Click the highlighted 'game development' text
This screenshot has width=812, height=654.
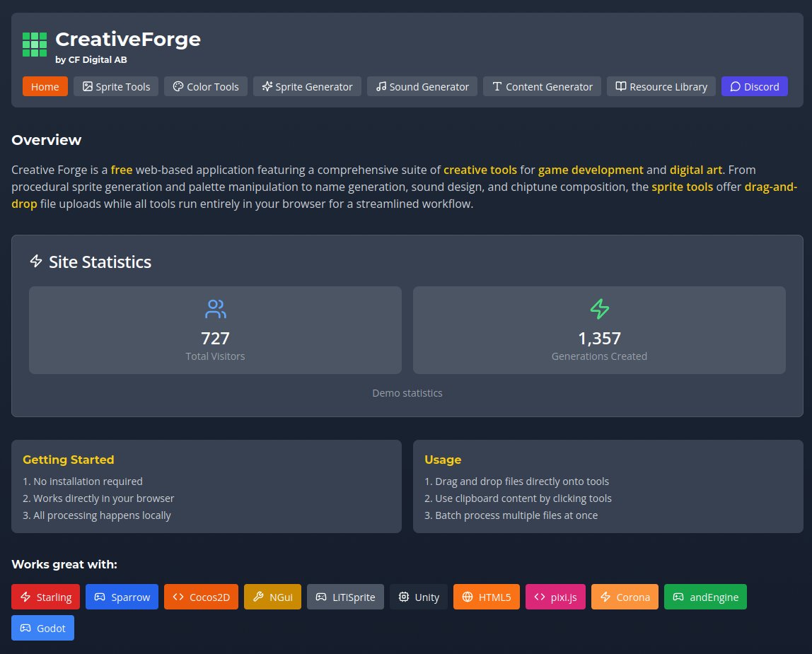(591, 170)
